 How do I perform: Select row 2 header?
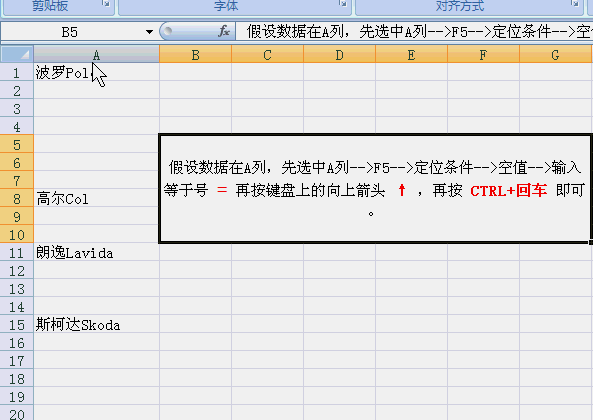click(x=17, y=91)
